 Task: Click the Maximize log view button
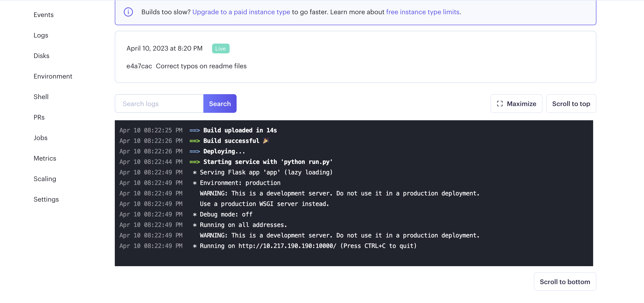(516, 103)
